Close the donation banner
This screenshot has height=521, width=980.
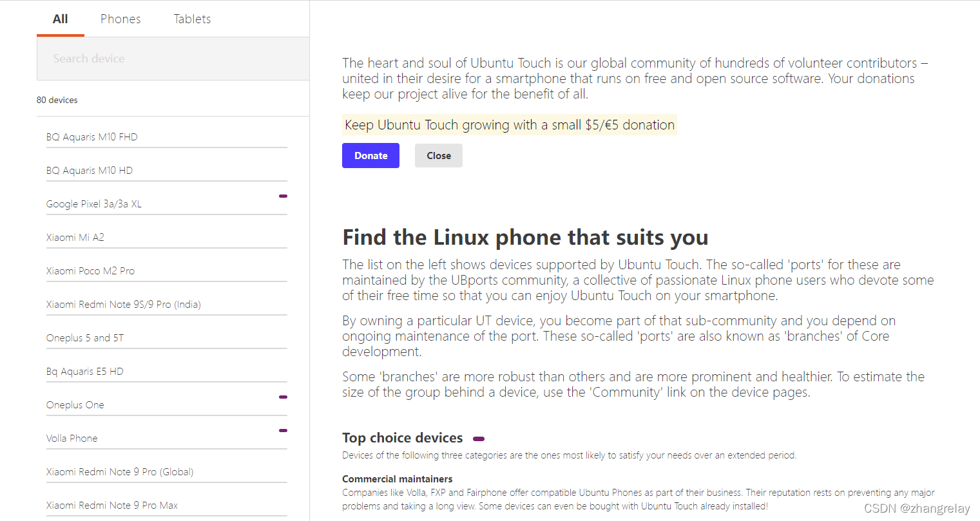point(439,156)
